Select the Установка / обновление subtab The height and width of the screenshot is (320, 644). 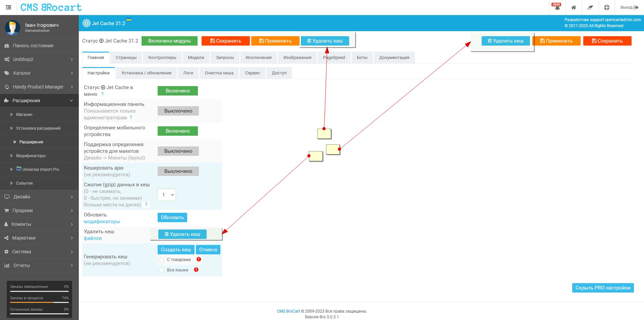[x=147, y=73]
